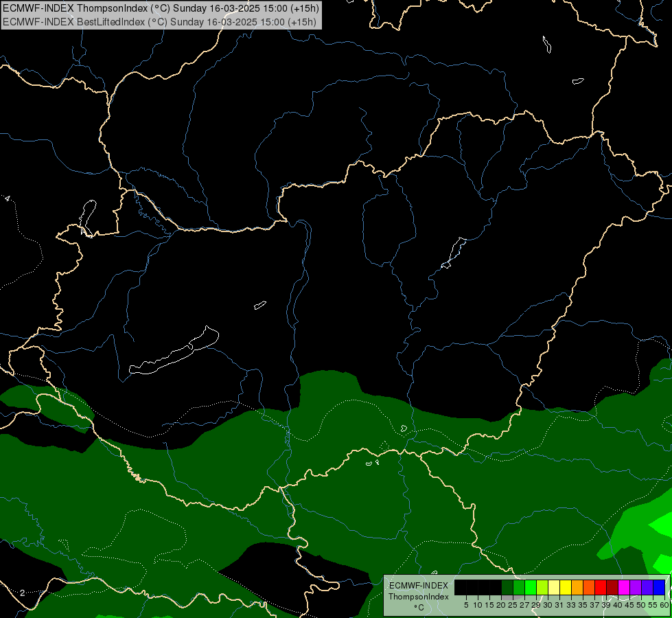
Task: Click the legend title ECMWF-INDEX
Action: click(x=419, y=586)
